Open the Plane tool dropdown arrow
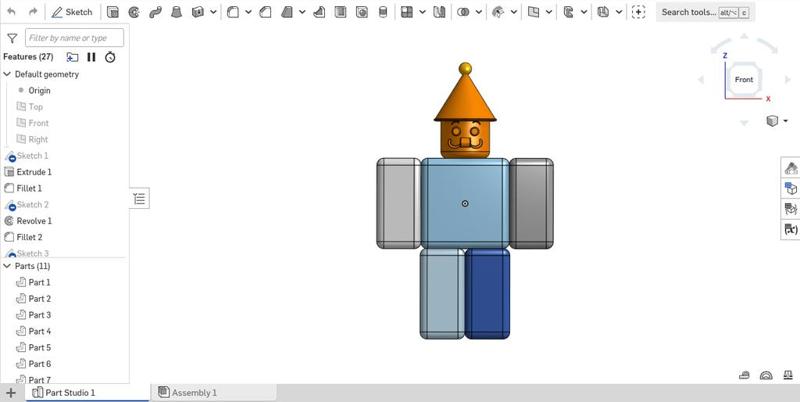This screenshot has width=800, height=402. click(548, 12)
